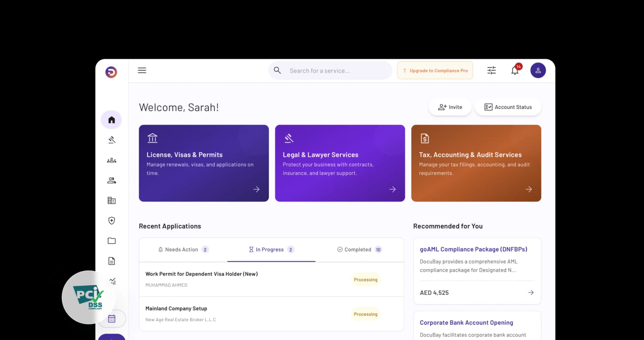The width and height of the screenshot is (644, 340).
Task: Click the arrow beside AED 4,525
Action: (531, 293)
